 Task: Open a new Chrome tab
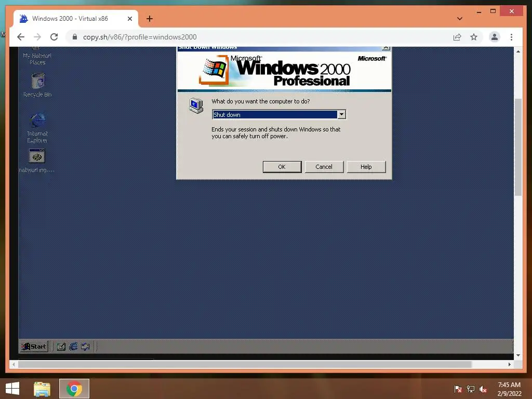pyautogui.click(x=150, y=19)
